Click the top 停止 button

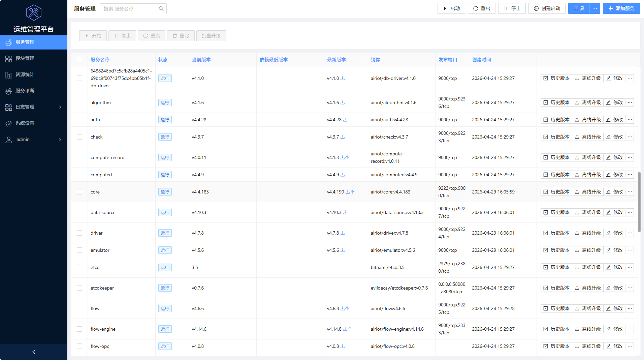point(512,8)
